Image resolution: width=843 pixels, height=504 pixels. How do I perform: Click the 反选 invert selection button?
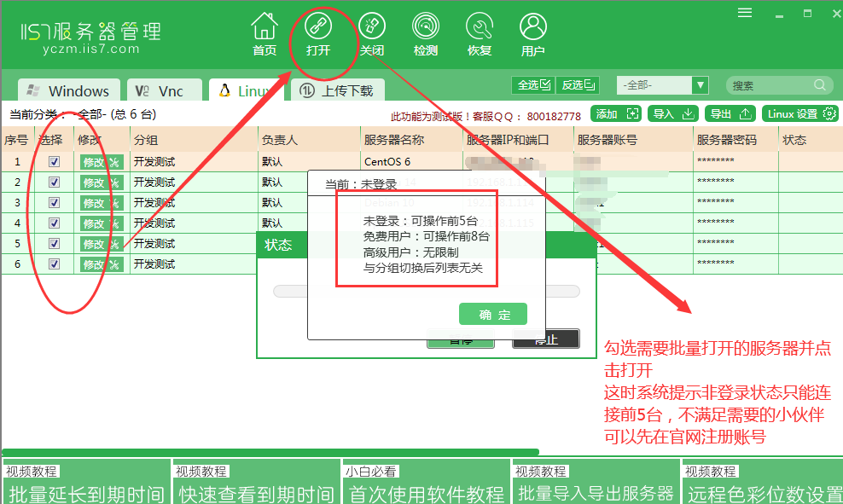pyautogui.click(x=577, y=84)
